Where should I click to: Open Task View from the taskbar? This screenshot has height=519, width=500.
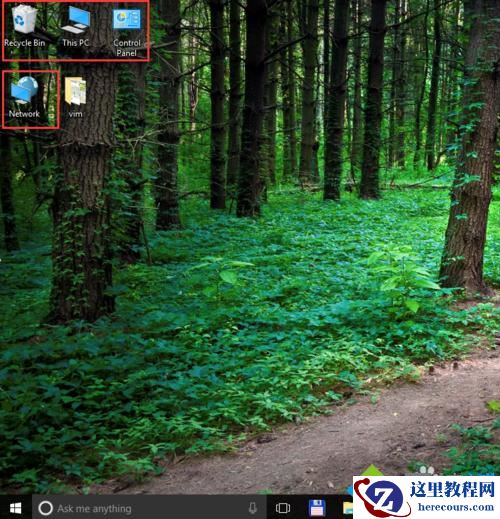coord(283,508)
